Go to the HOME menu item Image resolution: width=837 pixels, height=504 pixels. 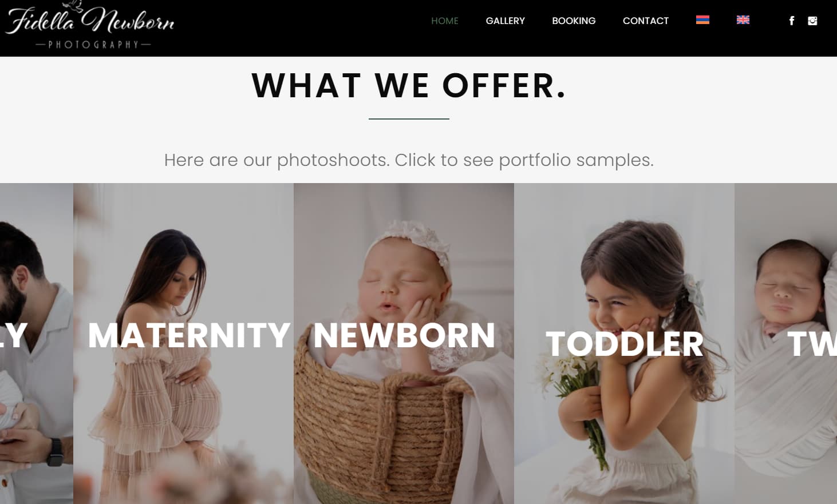tap(445, 21)
